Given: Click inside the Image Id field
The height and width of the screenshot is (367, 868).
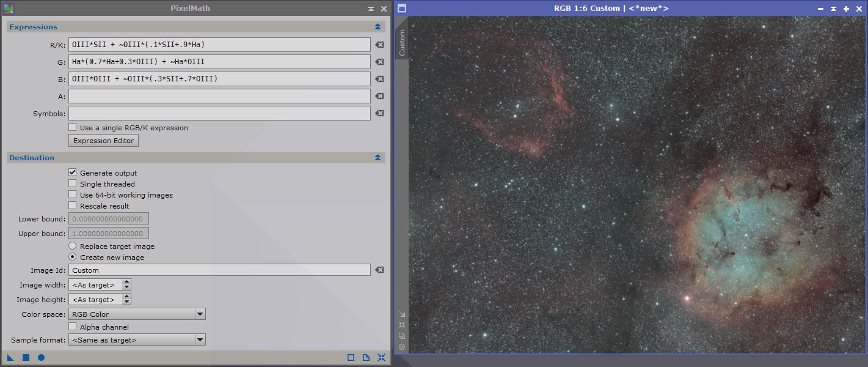Looking at the screenshot, I should coord(214,270).
